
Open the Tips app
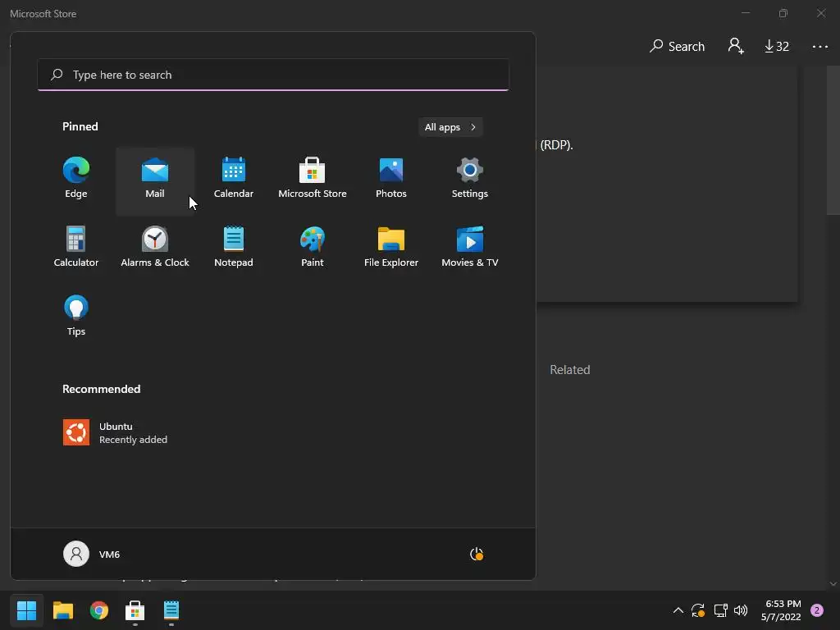point(76,317)
